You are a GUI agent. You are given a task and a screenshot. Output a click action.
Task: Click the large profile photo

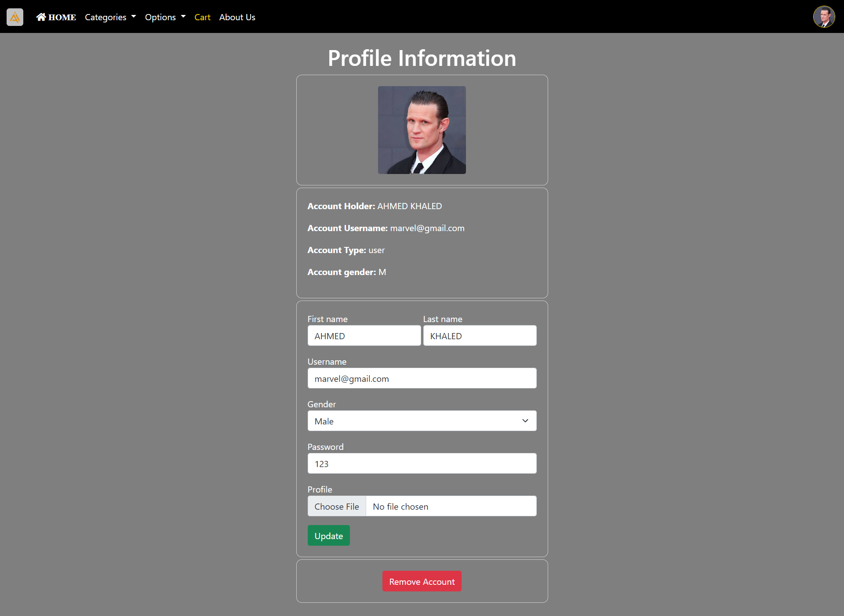point(422,130)
